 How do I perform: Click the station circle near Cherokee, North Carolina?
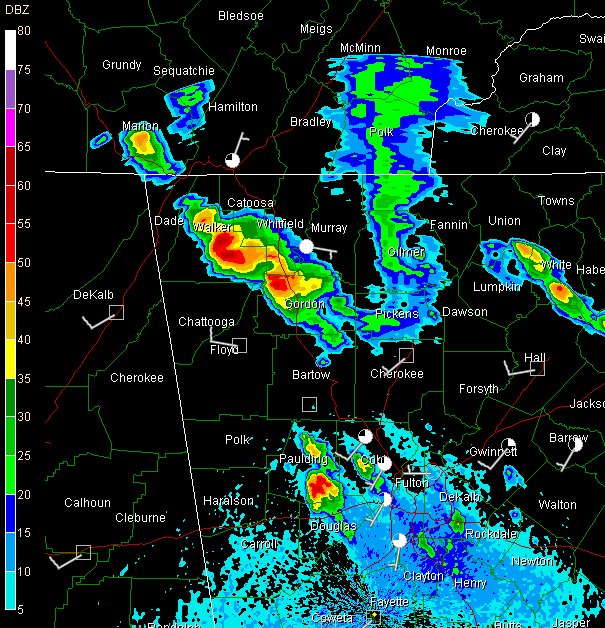532,119
